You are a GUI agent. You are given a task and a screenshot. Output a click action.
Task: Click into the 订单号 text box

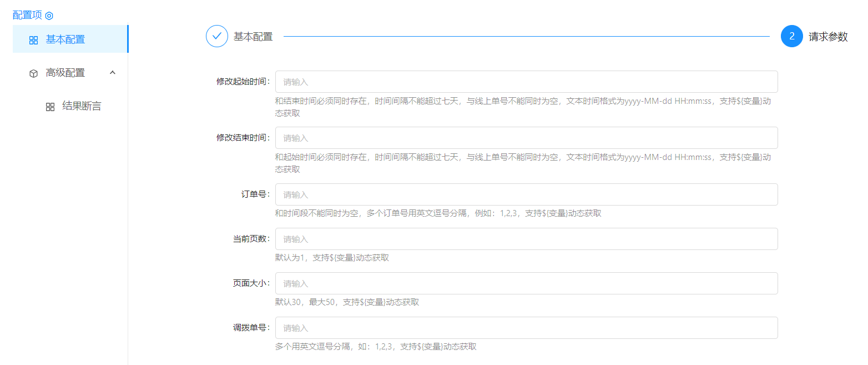click(526, 194)
